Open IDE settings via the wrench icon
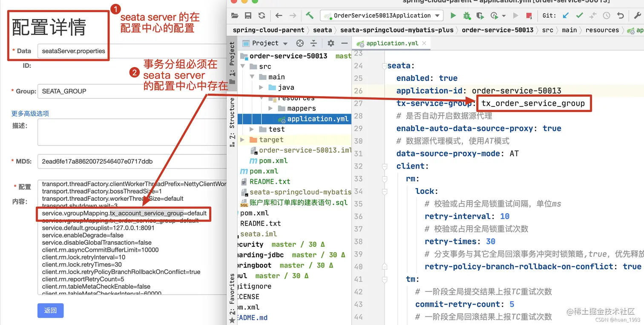 click(x=637, y=15)
